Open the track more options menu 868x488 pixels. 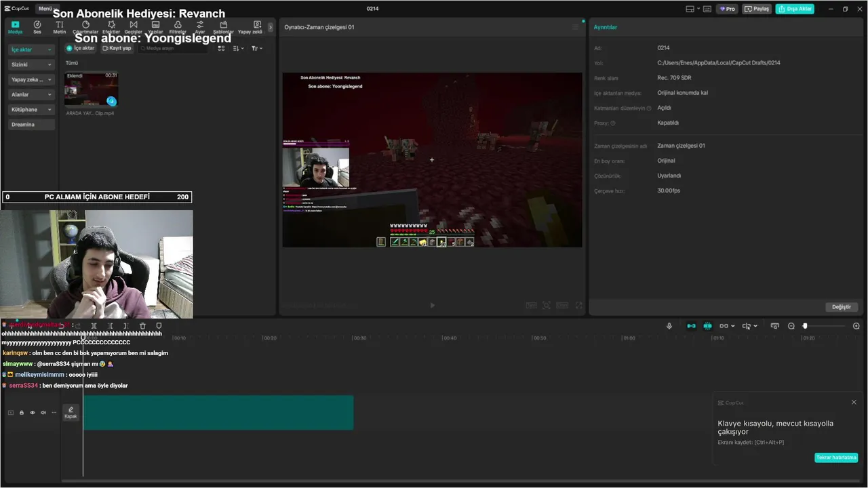pyautogui.click(x=54, y=412)
